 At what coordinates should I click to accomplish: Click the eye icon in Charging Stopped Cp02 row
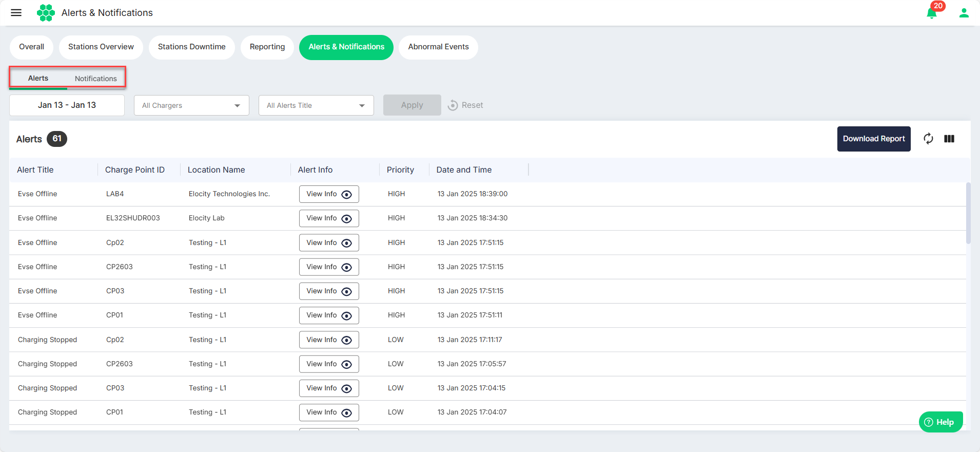(347, 340)
